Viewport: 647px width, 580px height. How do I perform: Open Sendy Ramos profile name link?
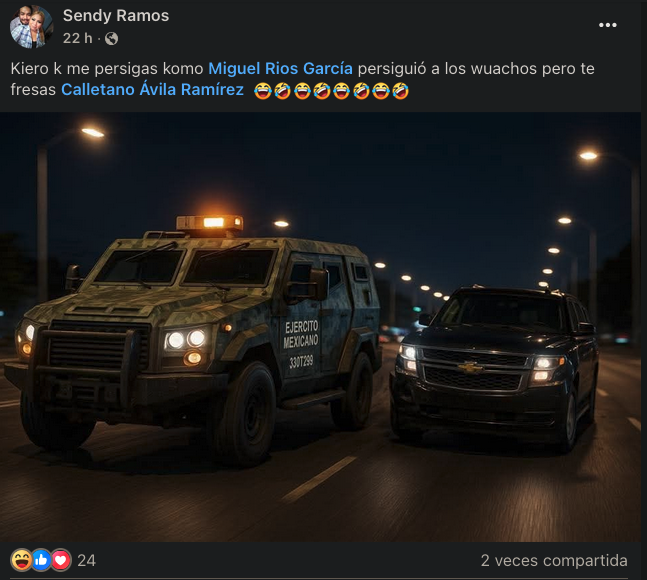pos(116,16)
